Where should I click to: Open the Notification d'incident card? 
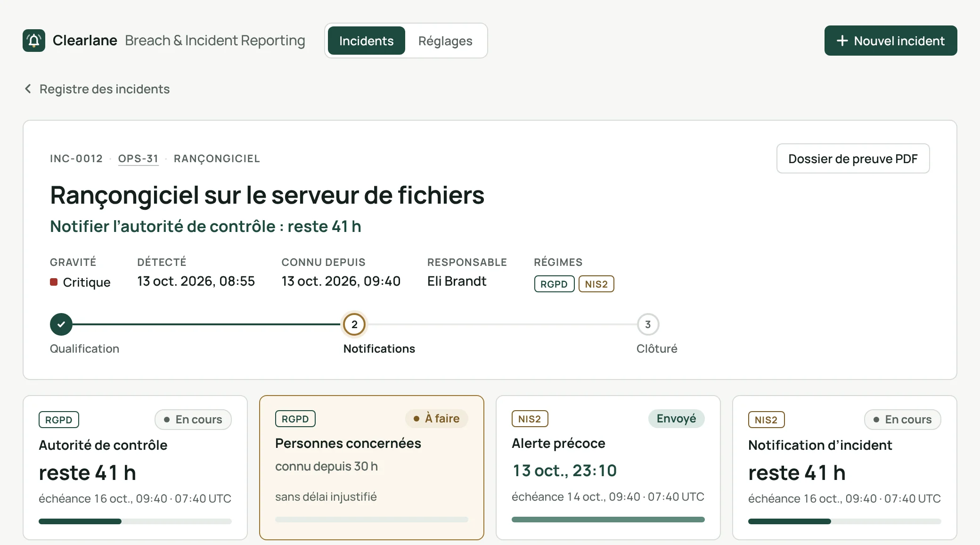click(x=845, y=468)
